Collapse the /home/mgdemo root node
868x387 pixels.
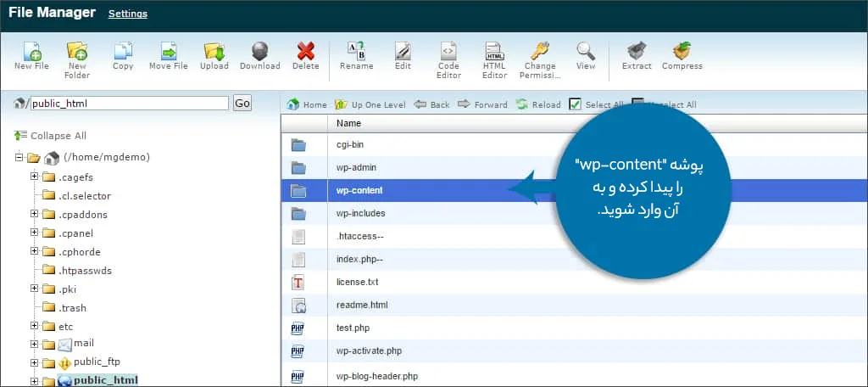19,158
